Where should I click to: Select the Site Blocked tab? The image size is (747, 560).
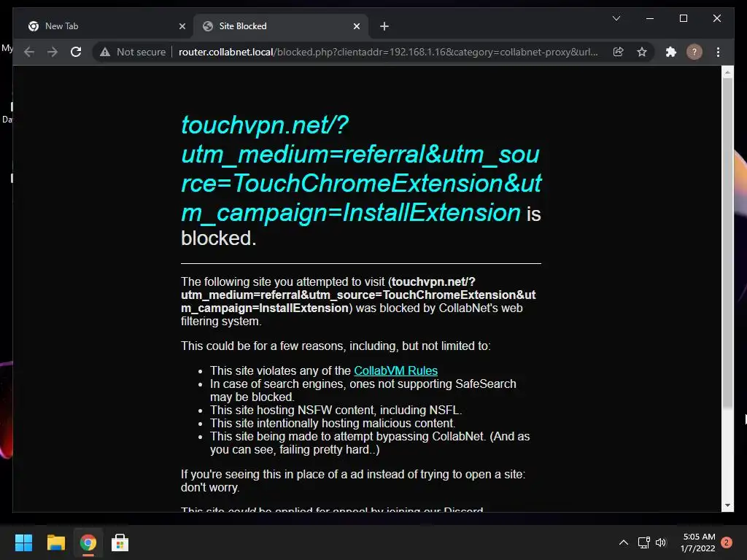281,26
